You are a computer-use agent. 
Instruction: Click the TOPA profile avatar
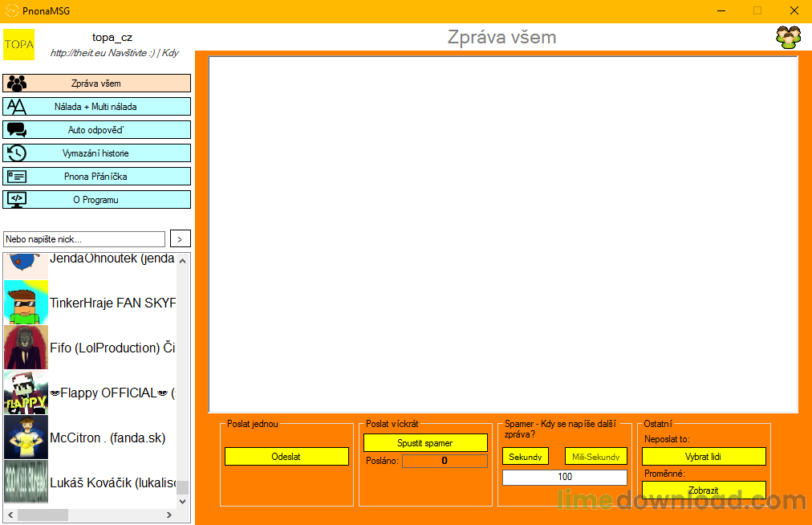click(x=19, y=45)
